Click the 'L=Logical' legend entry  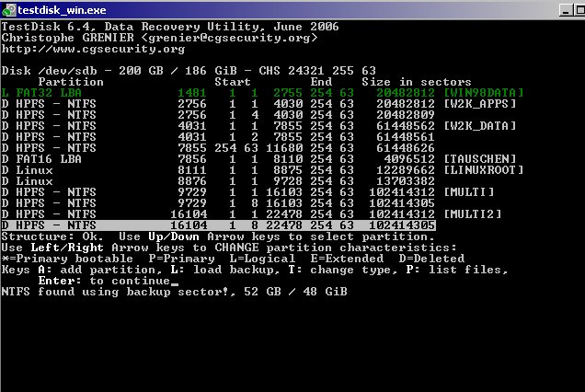point(262,259)
